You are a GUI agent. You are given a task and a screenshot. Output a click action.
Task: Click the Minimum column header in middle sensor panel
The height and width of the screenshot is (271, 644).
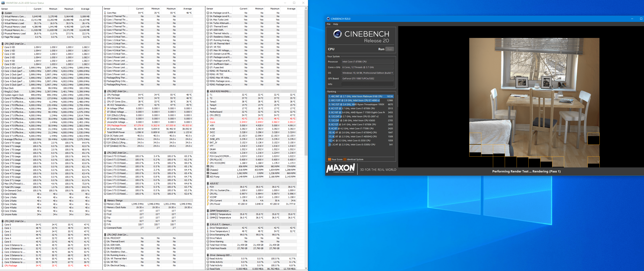155,8
